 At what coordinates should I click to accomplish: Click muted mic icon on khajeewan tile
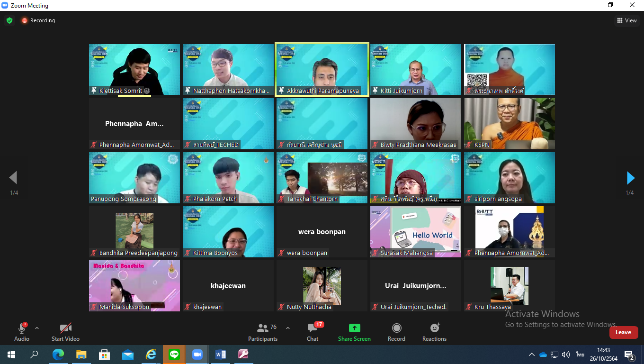[188, 307]
